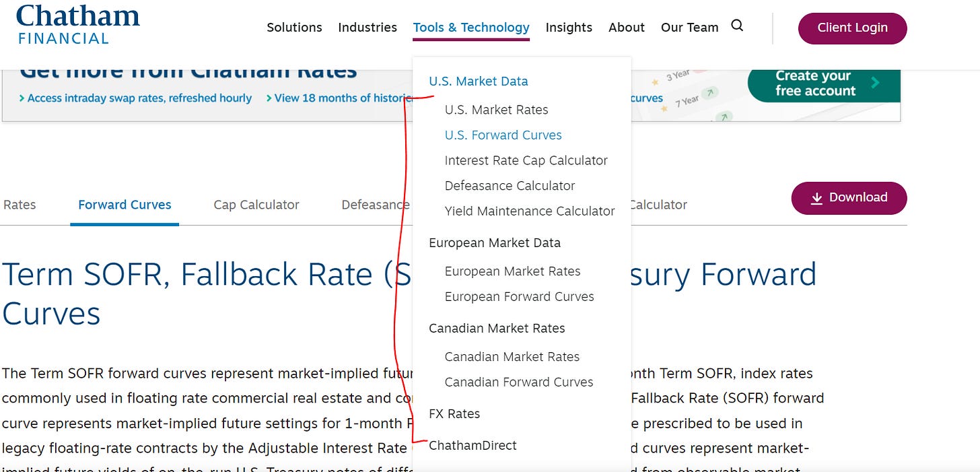Open the Tools & Technology menu
This screenshot has width=980, height=472.
471,28
